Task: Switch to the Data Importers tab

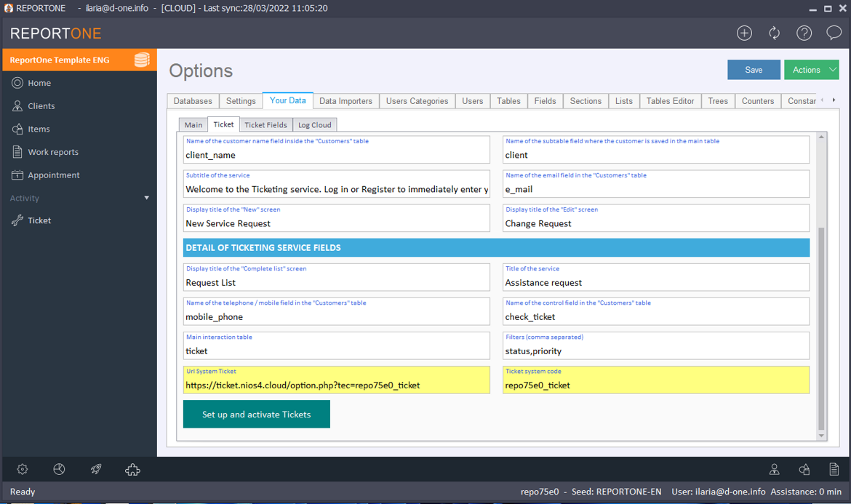Action: (x=345, y=101)
